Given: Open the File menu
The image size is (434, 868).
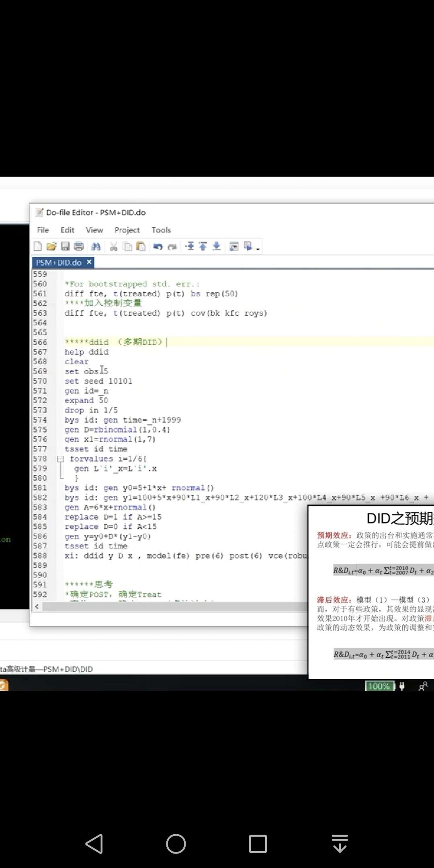Looking at the screenshot, I should (43, 230).
